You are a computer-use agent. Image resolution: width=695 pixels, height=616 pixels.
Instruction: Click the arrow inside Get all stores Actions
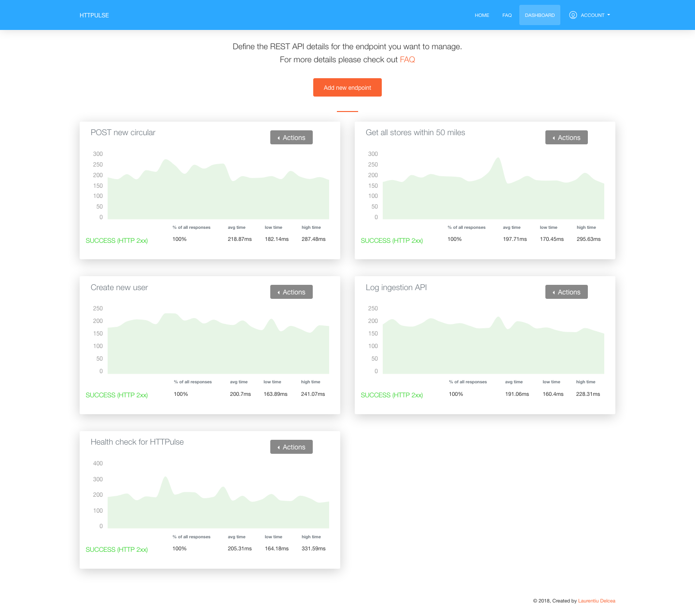click(553, 137)
